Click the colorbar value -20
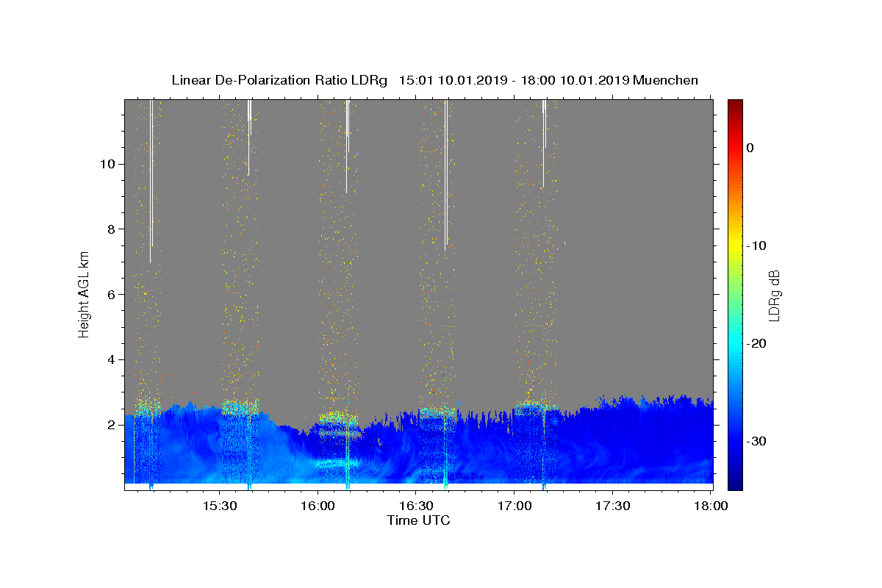Viewport: 882px width, 588px height. coord(756,343)
